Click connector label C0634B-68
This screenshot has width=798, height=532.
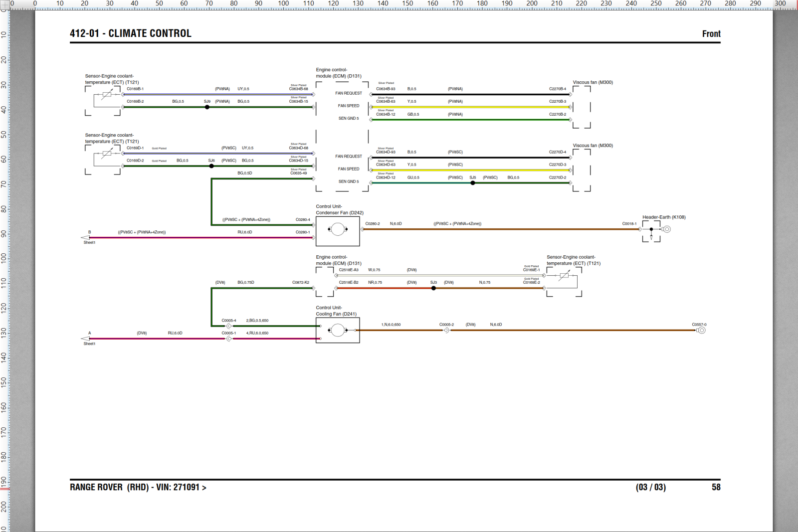298,89
